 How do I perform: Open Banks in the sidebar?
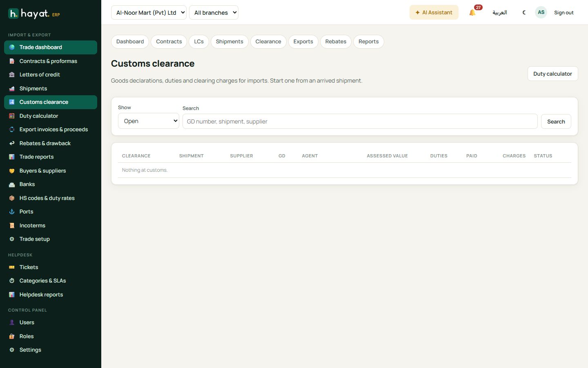tap(51, 184)
